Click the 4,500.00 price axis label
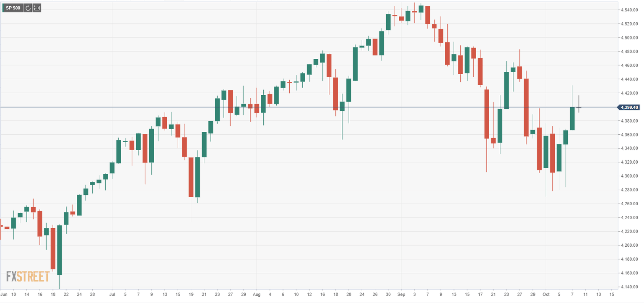The width and height of the screenshot is (644, 303). tap(629, 38)
